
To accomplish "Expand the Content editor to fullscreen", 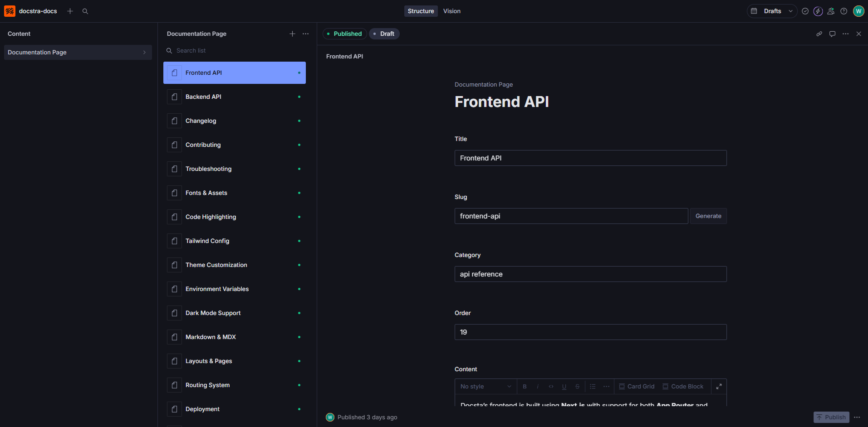I will pyautogui.click(x=718, y=386).
